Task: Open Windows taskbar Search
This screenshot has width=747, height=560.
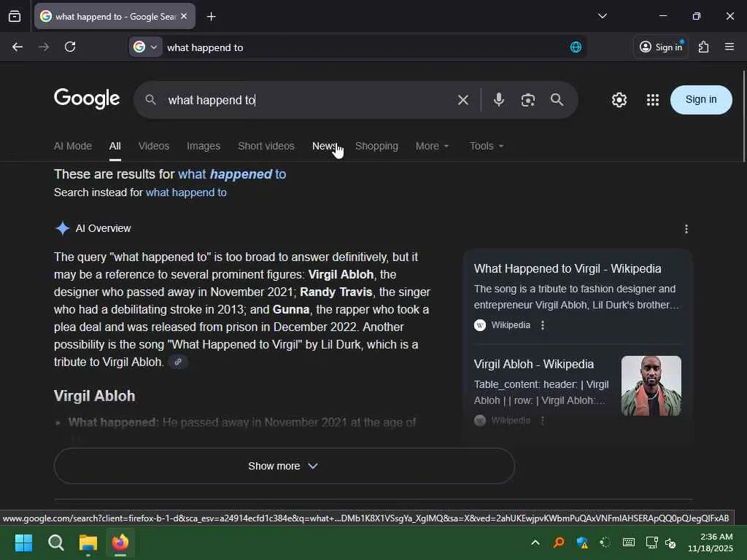Action: pyautogui.click(x=55, y=542)
